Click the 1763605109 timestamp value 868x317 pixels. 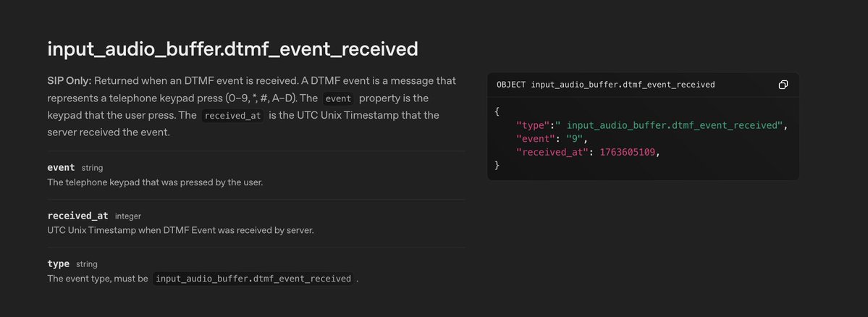click(628, 152)
